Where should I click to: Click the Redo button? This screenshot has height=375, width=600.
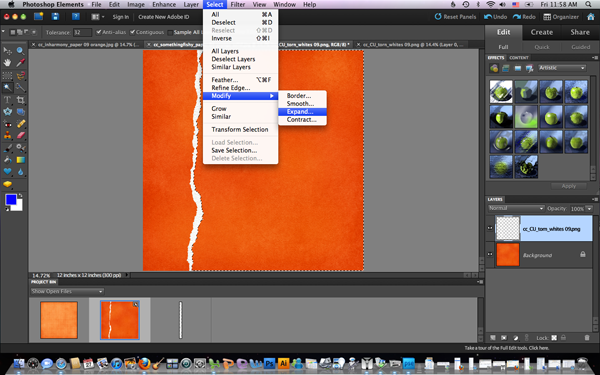524,17
